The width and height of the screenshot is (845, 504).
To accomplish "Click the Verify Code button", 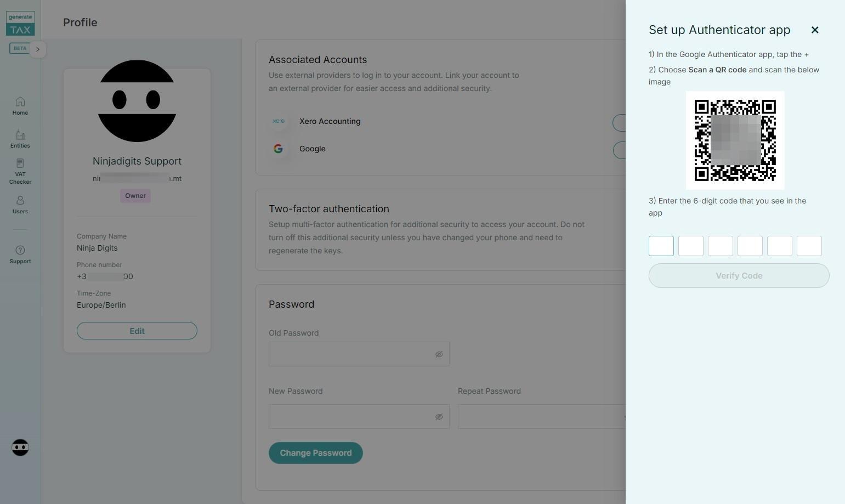I will 739,276.
